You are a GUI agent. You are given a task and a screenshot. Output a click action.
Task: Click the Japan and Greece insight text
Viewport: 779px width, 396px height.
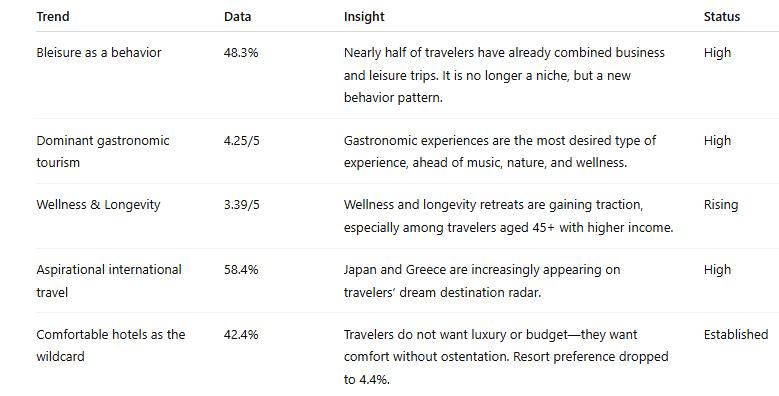482,281
